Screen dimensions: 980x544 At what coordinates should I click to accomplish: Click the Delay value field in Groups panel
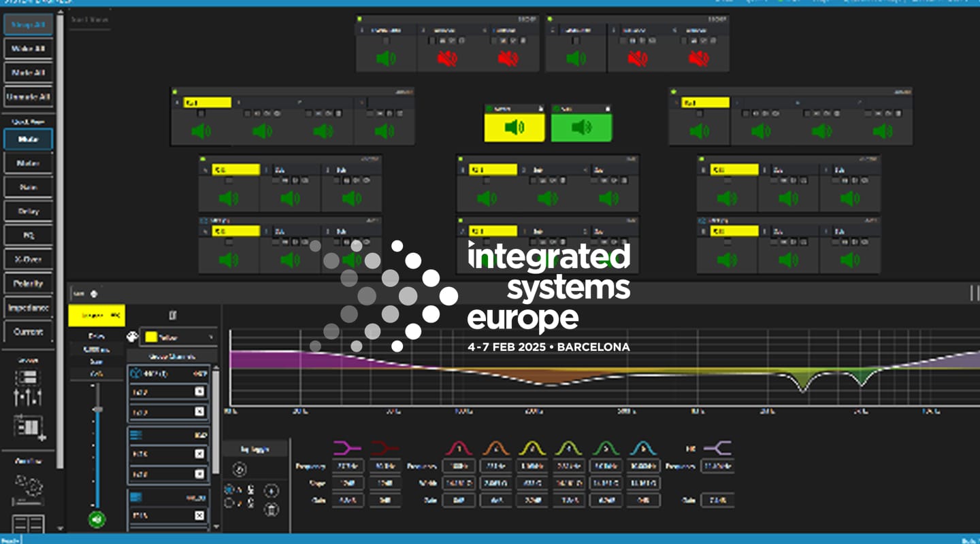tap(96, 349)
